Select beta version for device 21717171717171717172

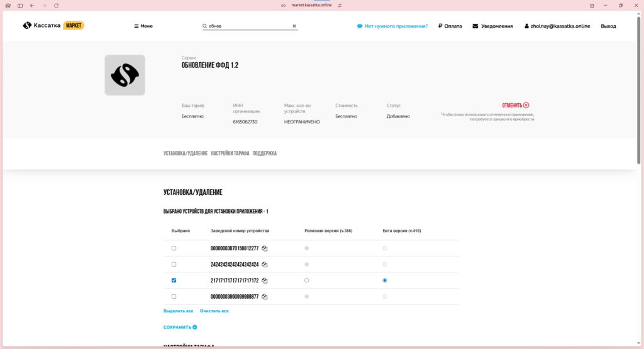[385, 280]
